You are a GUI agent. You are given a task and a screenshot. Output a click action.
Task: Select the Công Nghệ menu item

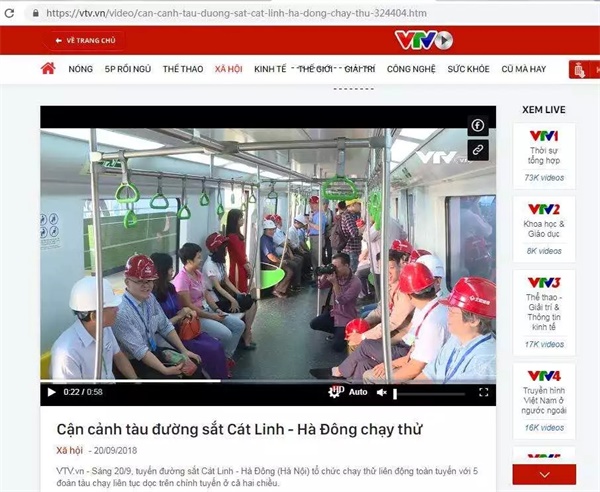click(x=411, y=69)
